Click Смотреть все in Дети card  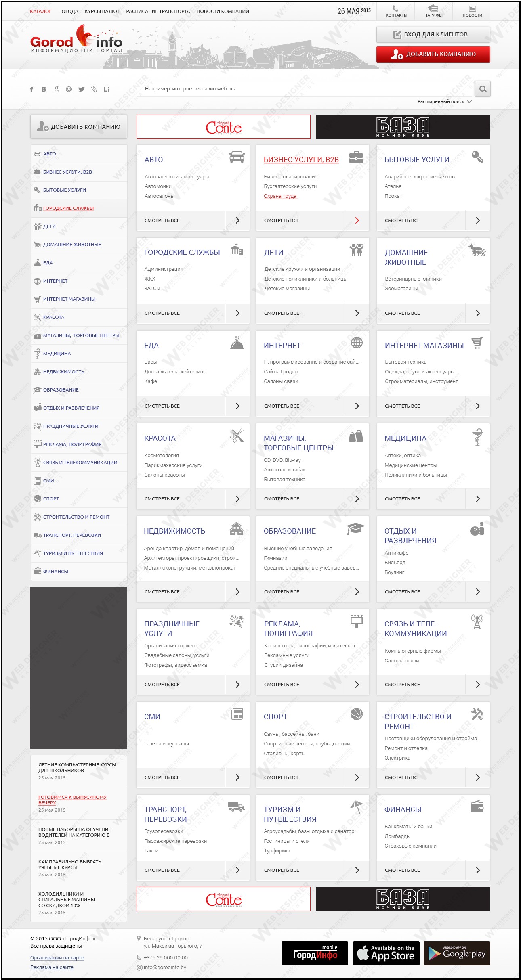click(x=282, y=313)
